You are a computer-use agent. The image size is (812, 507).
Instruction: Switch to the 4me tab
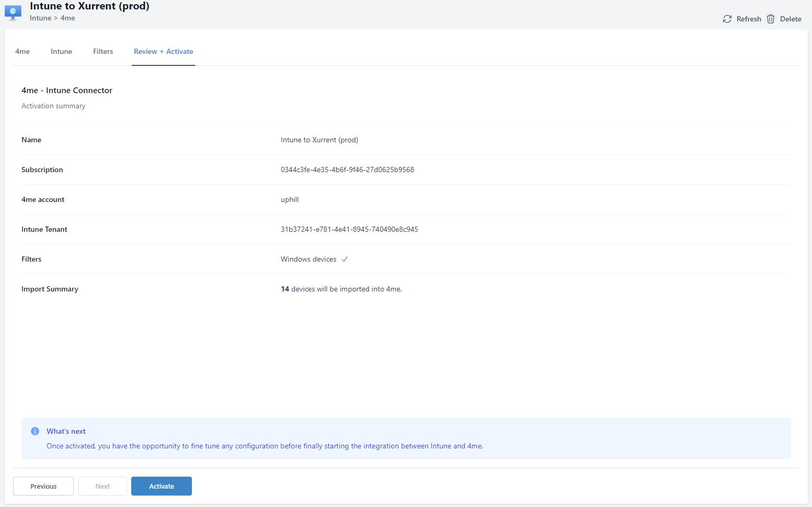[22, 51]
